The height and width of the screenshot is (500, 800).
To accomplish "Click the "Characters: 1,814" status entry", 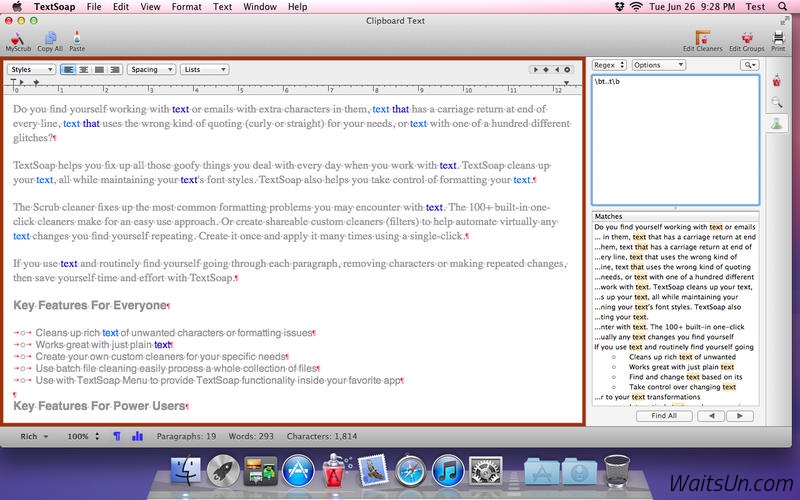I will [322, 436].
